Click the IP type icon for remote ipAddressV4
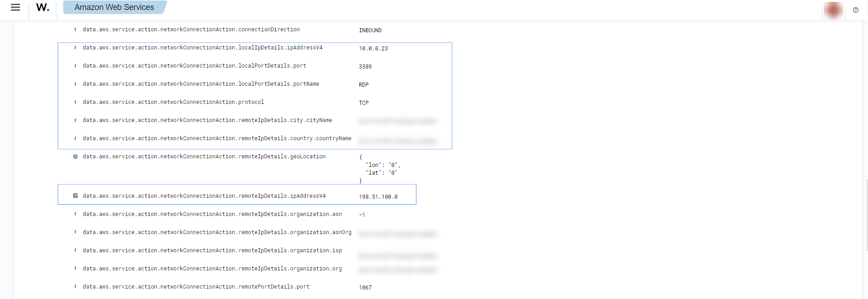 coord(75,196)
